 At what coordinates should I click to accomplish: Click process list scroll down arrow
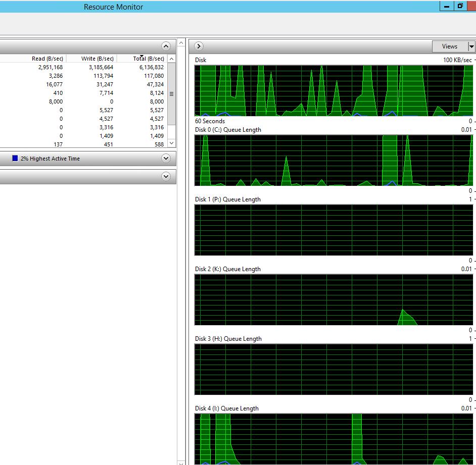point(171,144)
